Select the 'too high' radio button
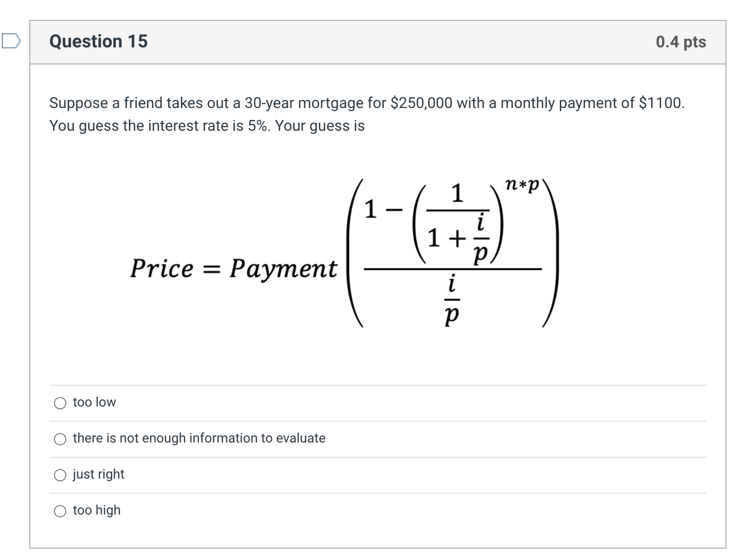The image size is (735, 560). click(x=60, y=511)
